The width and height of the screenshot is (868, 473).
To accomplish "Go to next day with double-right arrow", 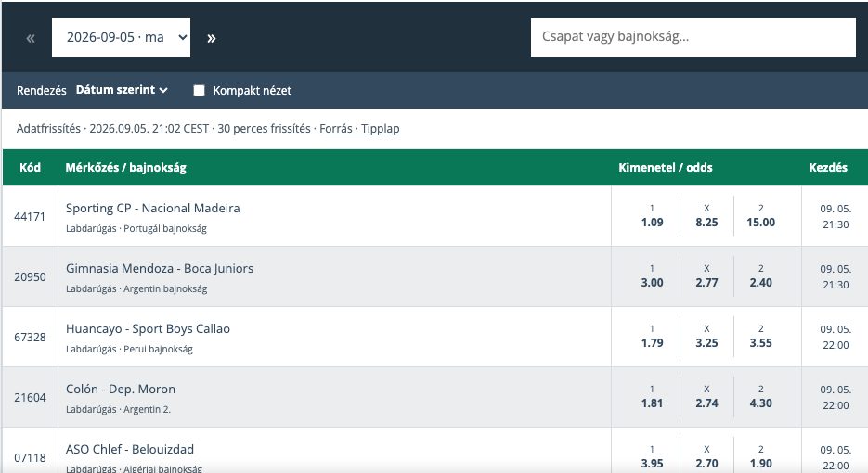I will 211,38.
